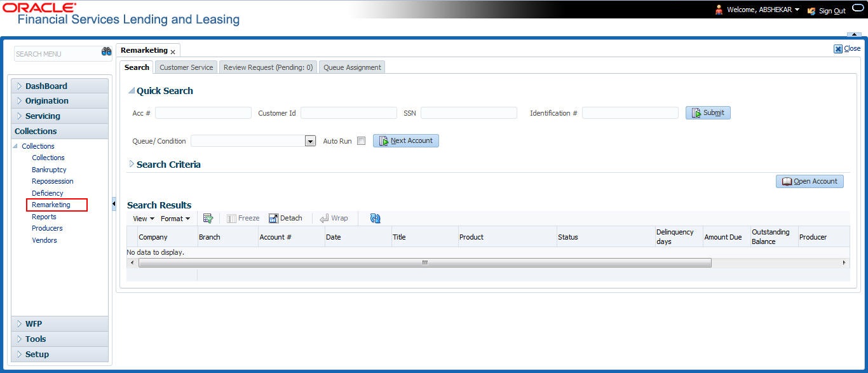Click the horizontal scrollbar of results table

coord(424,262)
